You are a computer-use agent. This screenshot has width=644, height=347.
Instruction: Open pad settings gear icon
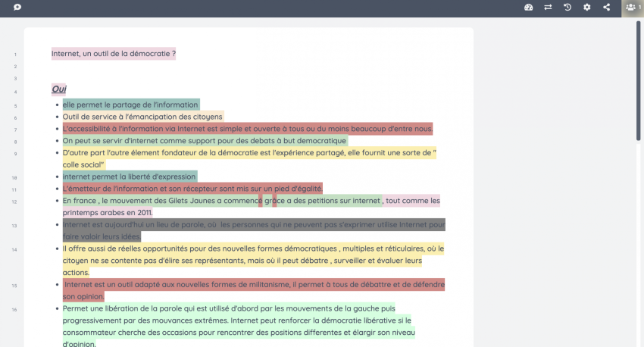pyautogui.click(x=586, y=8)
